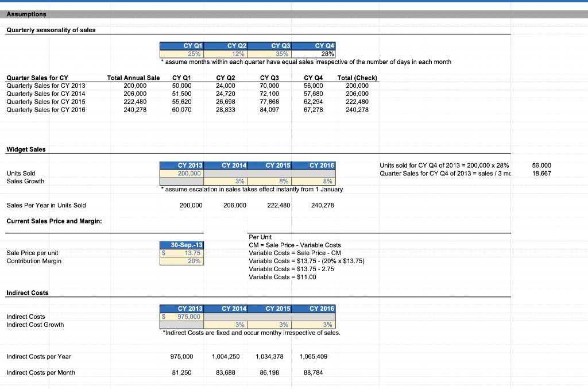Select the 50,000 CY Q1 2013 sales cell

pyautogui.click(x=182, y=86)
